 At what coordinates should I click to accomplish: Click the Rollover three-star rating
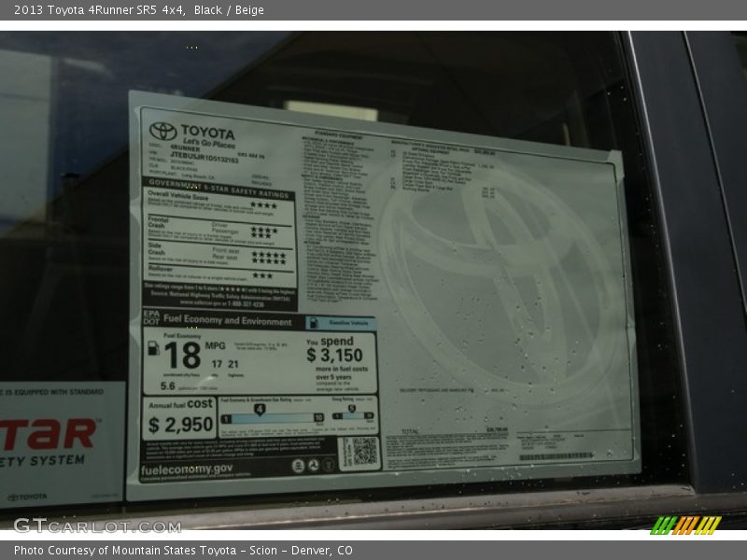click(262, 275)
